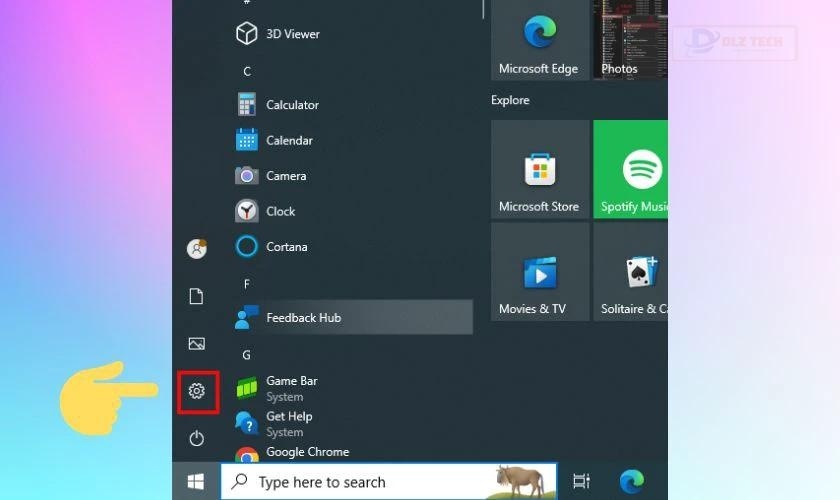Launch the Movies & TV tile
The width and height of the screenshot is (840, 500).
[x=539, y=274]
